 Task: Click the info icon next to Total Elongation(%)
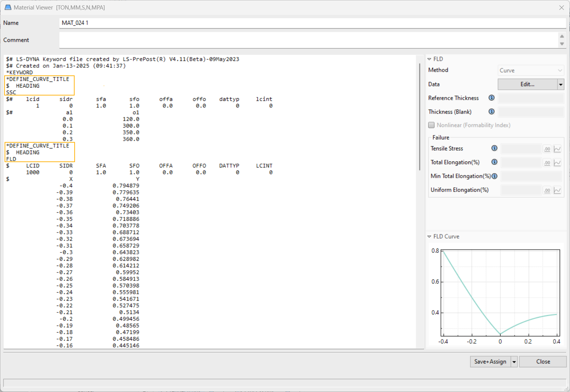click(494, 162)
